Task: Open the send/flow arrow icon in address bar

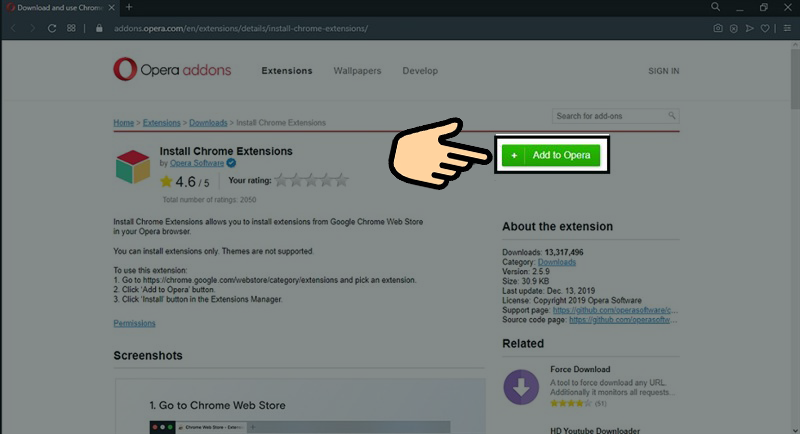Action: [749, 29]
